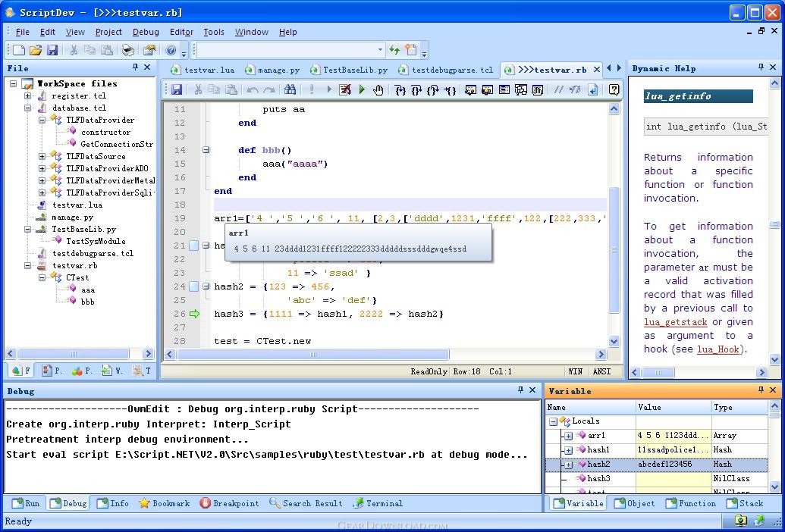Image resolution: width=785 pixels, height=532 pixels.
Task: Collapse the TLFDataProvider tree node
Action: click(x=42, y=120)
